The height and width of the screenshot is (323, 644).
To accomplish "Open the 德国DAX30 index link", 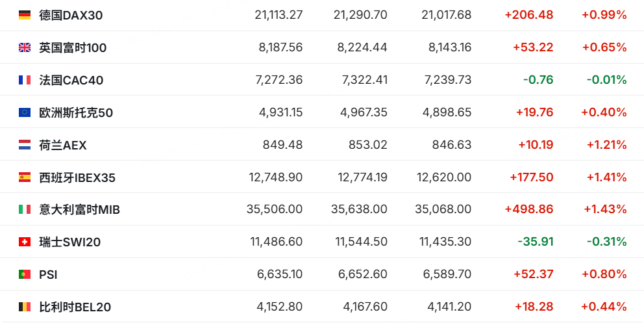I will coord(71,15).
